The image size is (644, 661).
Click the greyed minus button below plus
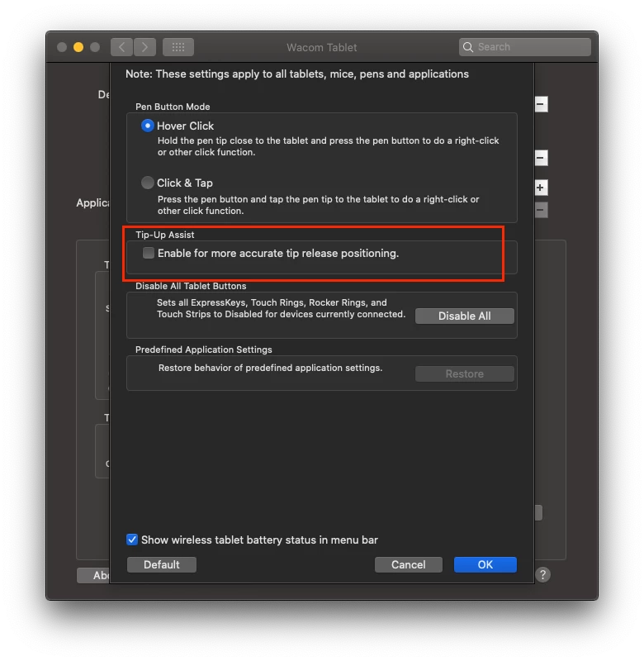coord(541,210)
